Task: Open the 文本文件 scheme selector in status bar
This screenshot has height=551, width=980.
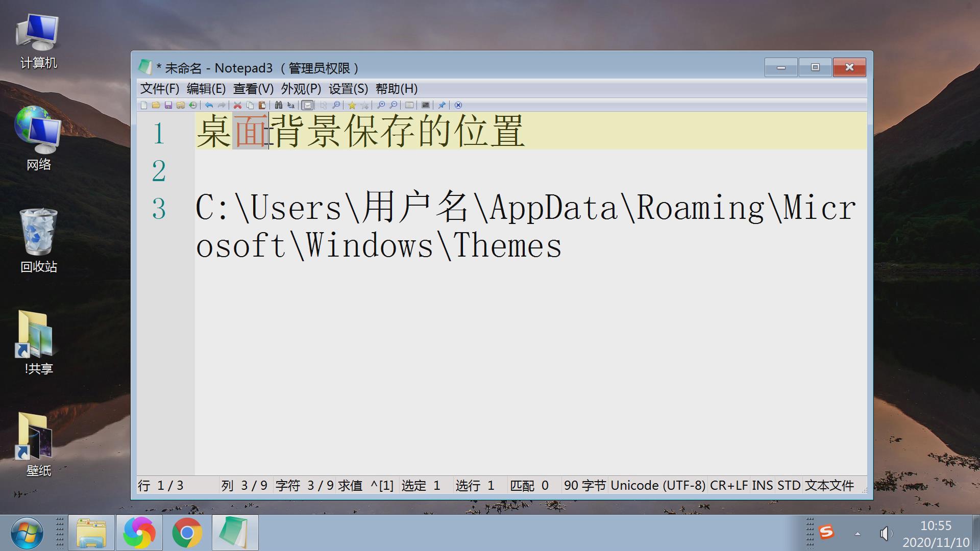Action: 829,485
